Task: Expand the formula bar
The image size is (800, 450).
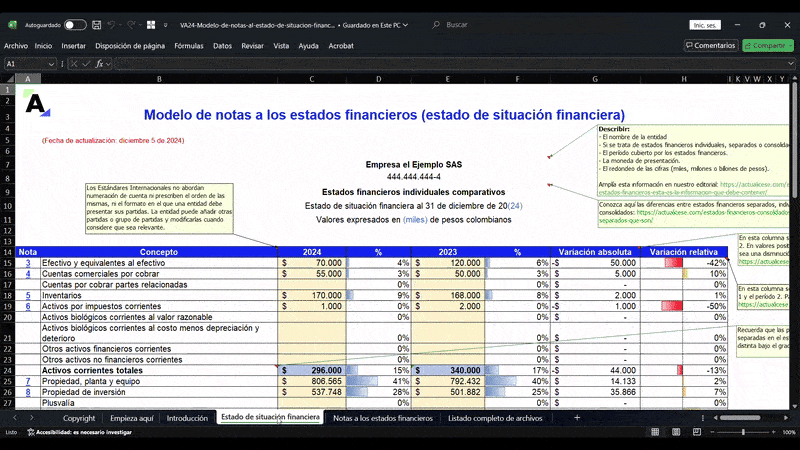Action: tap(790, 63)
